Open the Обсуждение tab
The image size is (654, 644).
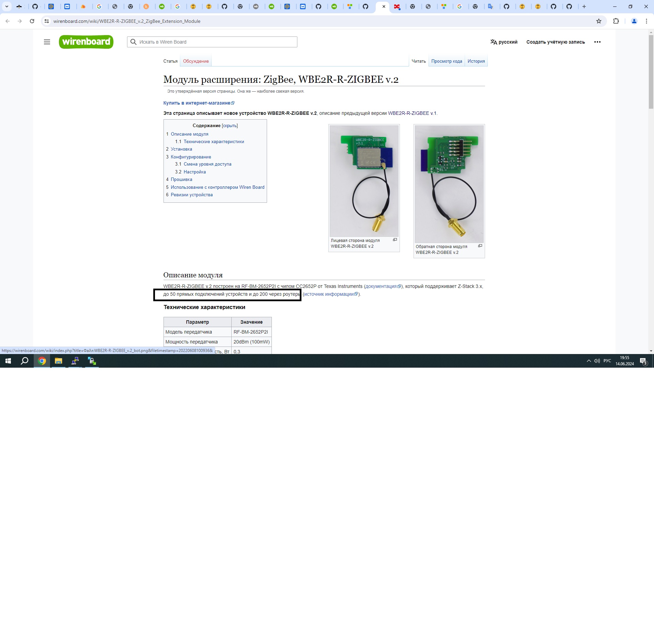[x=196, y=61]
